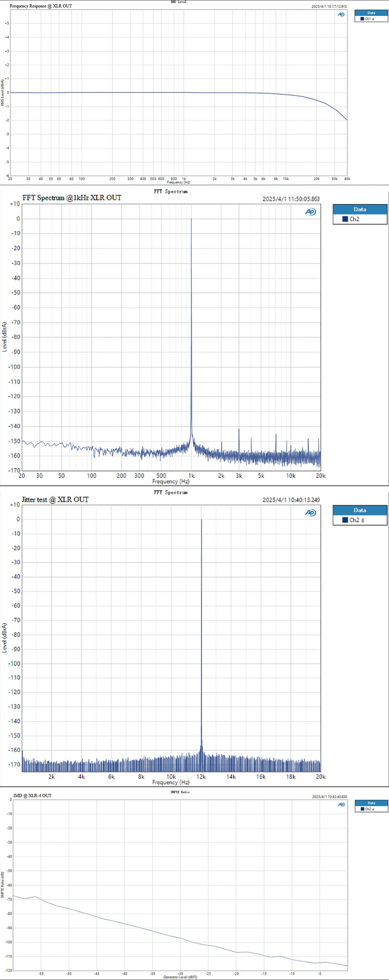Image resolution: width=389 pixels, height=980 pixels.
Task: Click Data legend header of Jitter test graph
Action: (x=360, y=510)
